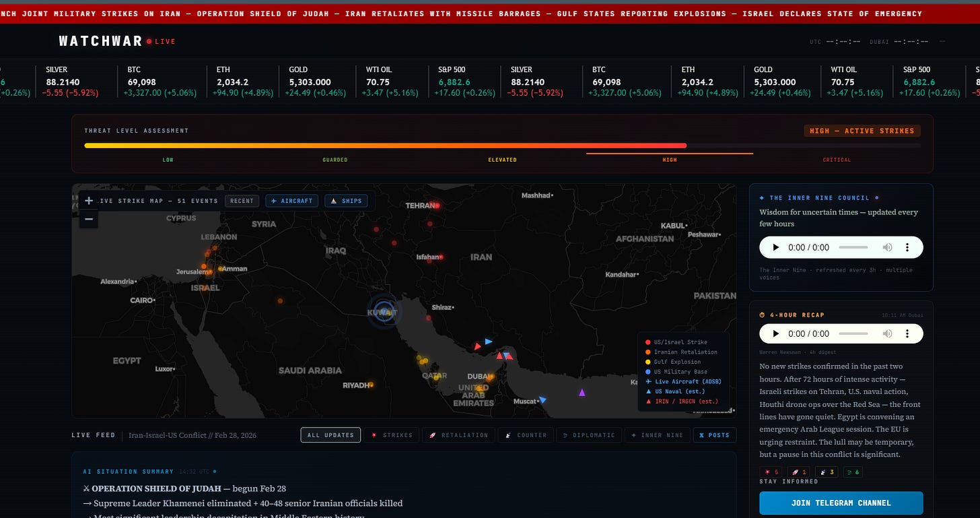Toggle the Aircraft layer on the map
Screen dimensions: 980x518
[x=292, y=201]
